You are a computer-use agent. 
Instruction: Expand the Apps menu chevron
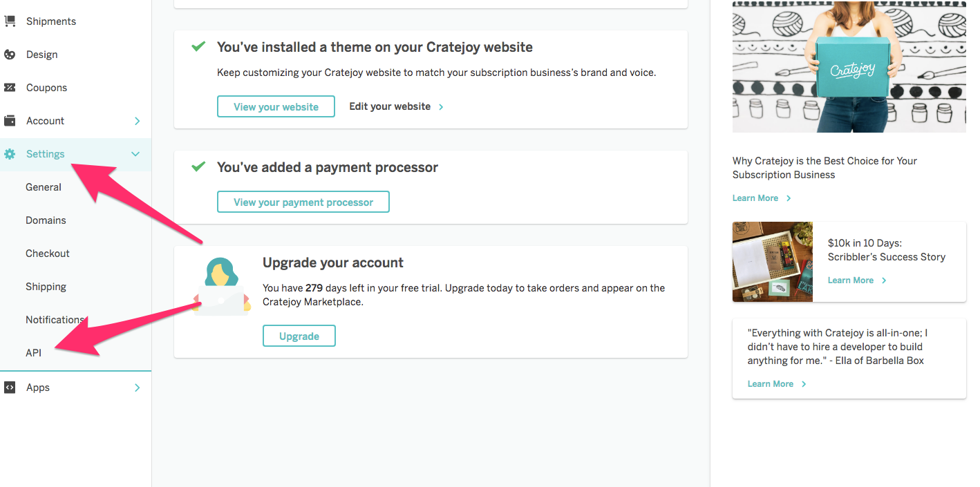(x=137, y=388)
